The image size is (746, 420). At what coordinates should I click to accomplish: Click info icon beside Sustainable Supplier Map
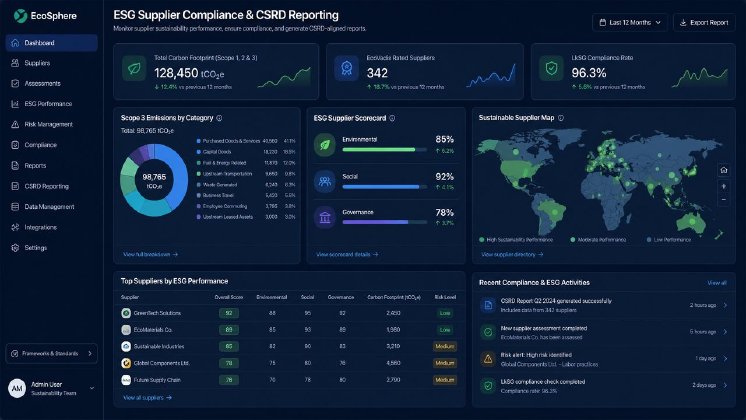point(561,117)
